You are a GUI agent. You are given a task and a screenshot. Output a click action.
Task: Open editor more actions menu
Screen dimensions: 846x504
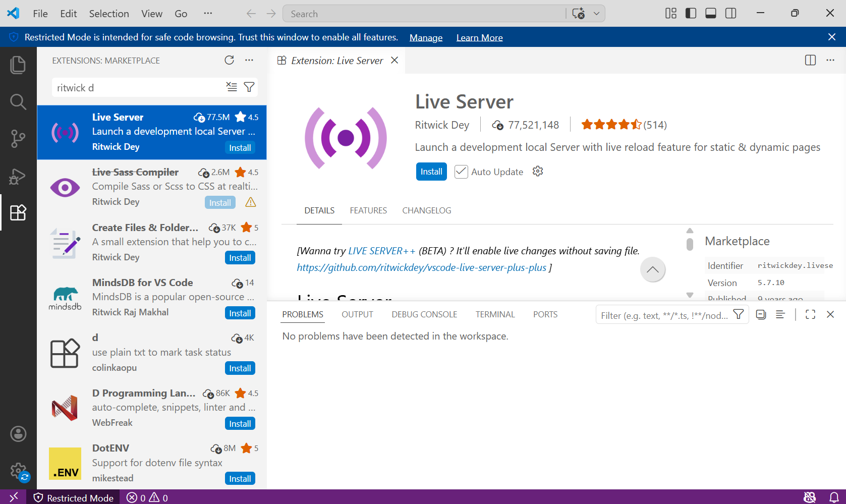[x=830, y=60]
